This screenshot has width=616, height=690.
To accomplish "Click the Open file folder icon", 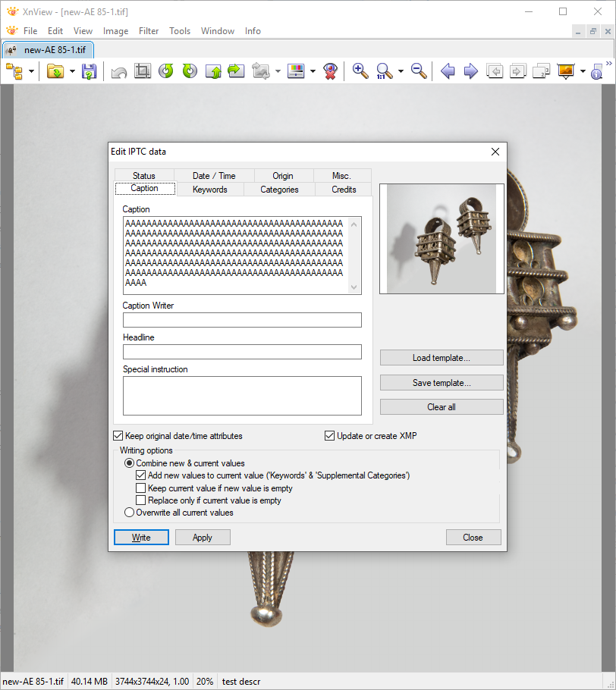I will 55,71.
